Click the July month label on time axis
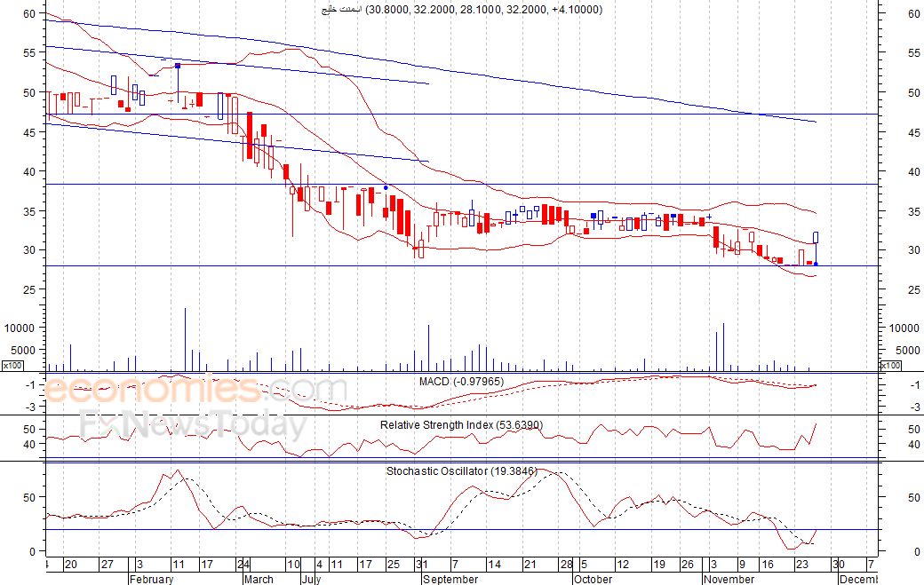This screenshot has height=585, width=924. pos(311,579)
